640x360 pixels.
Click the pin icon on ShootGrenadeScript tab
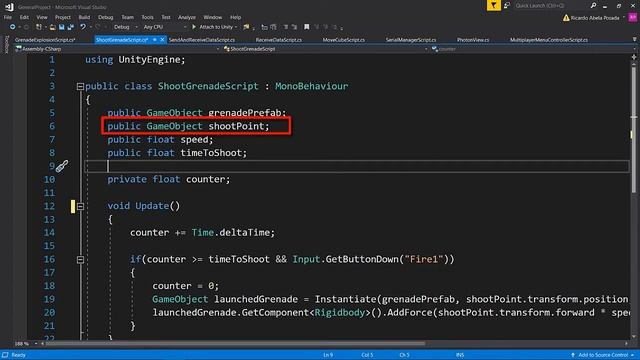coord(155,40)
